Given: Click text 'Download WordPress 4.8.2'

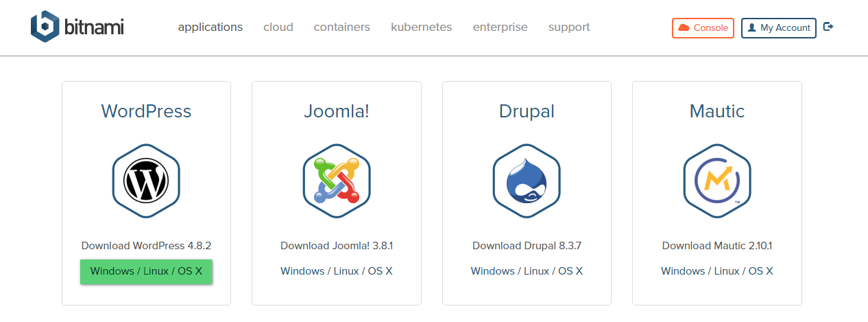Looking at the screenshot, I should coord(146,246).
